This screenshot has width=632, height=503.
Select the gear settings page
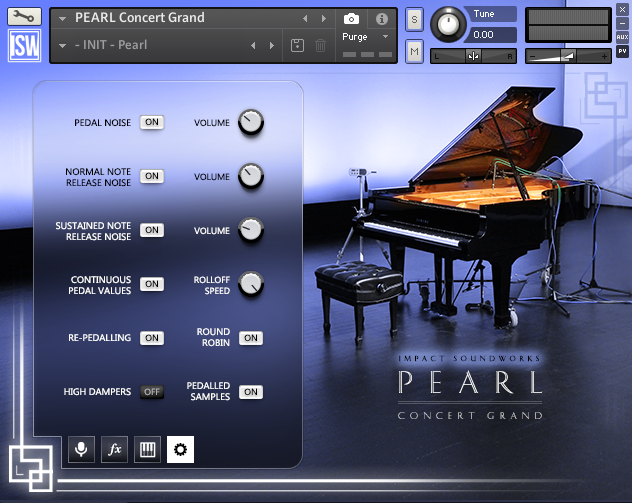tap(180, 449)
